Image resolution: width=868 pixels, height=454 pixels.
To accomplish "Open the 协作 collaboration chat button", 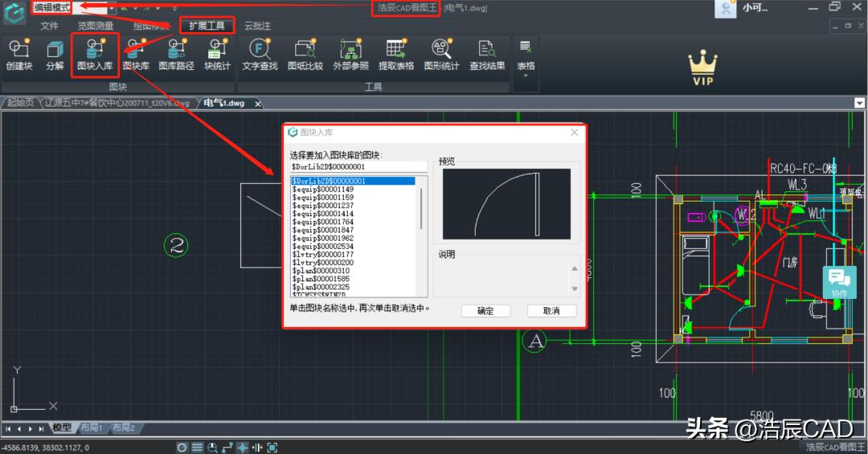I will click(839, 282).
